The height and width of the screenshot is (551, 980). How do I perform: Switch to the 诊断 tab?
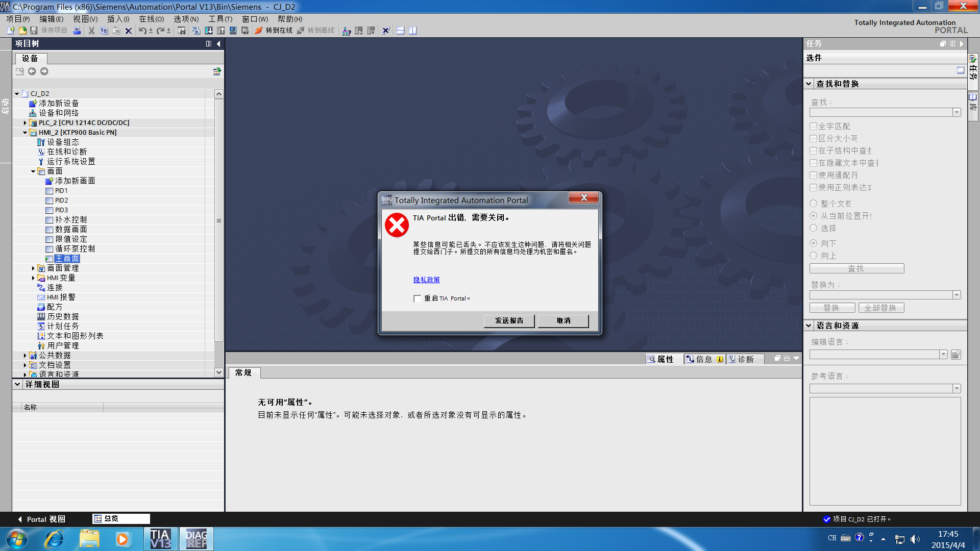click(745, 359)
